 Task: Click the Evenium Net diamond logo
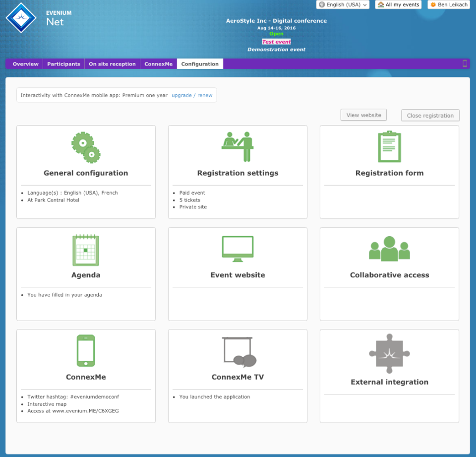(21, 17)
